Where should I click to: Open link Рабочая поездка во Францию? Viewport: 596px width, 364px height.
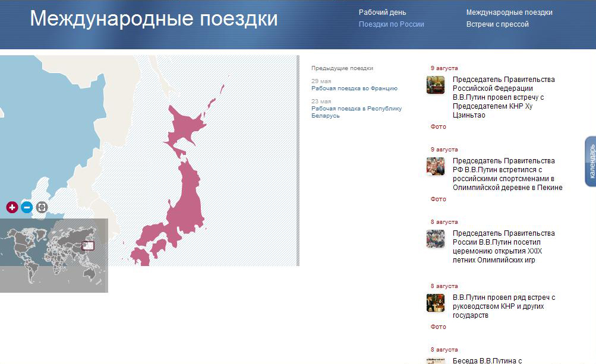354,88
